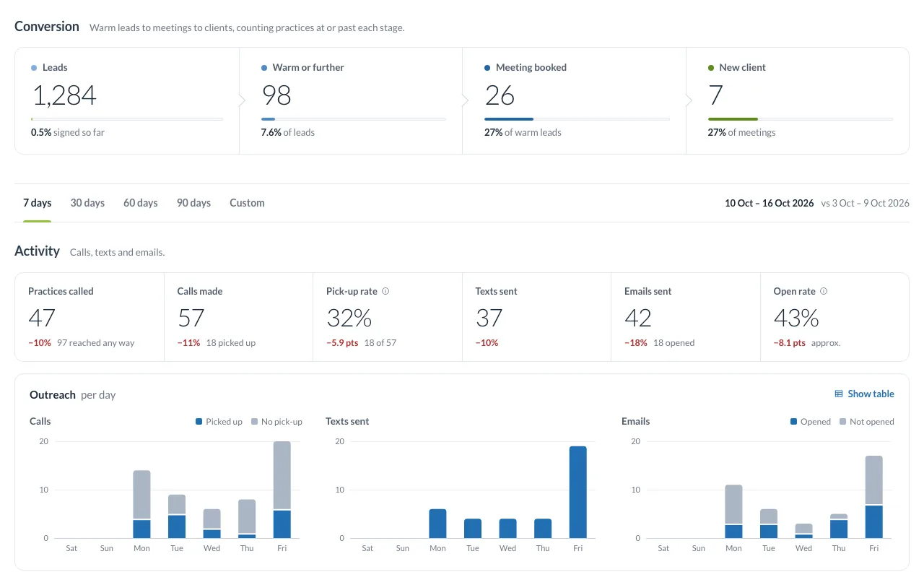Select the Meeting booked value 26
924x585 pixels.
pos(500,95)
